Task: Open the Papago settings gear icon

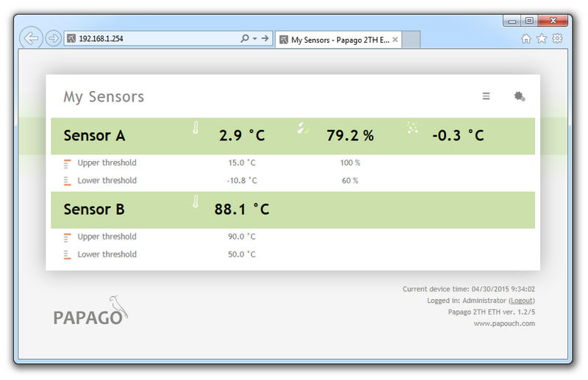Action: point(519,96)
